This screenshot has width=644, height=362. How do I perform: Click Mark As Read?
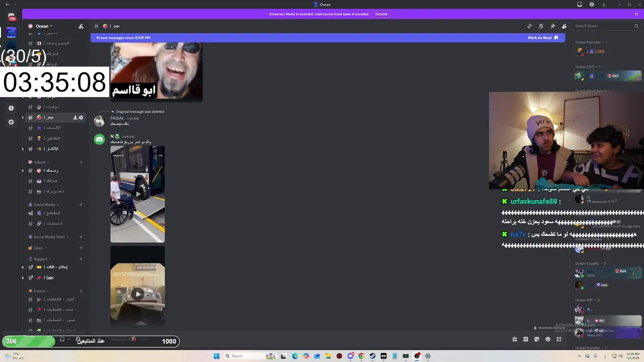pos(543,38)
